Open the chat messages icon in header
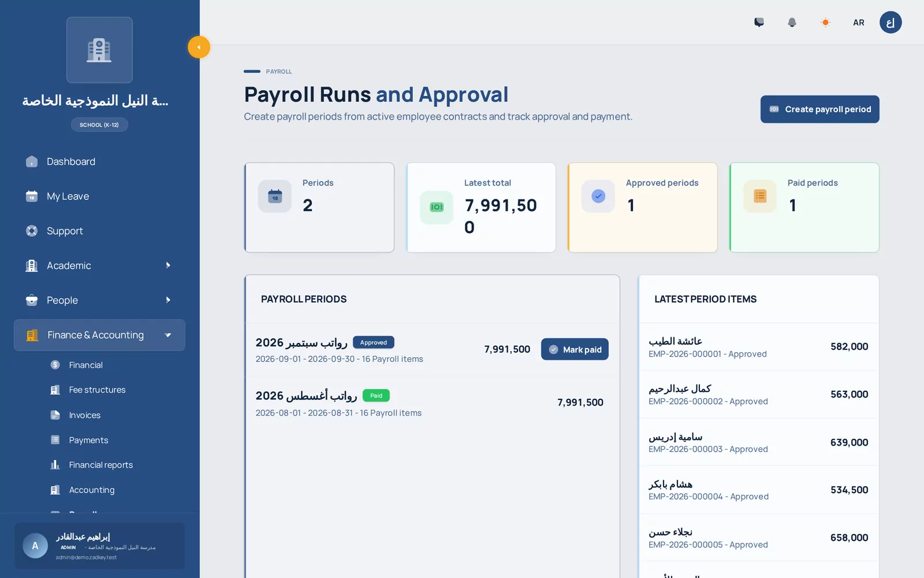The image size is (924, 578). (759, 23)
